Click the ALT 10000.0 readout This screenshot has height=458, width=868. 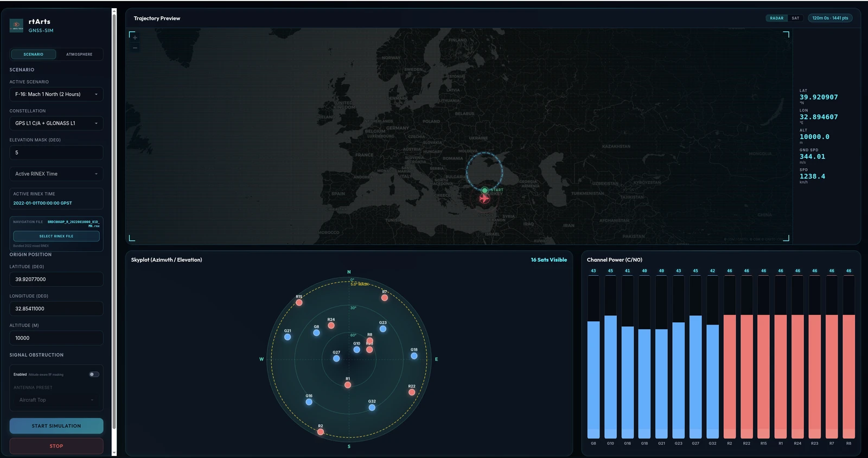[x=814, y=137]
